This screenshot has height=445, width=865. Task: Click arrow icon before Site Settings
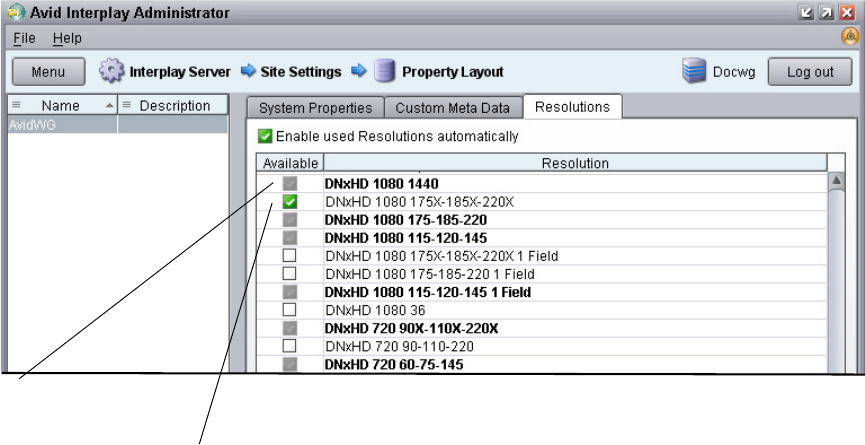coord(249,71)
